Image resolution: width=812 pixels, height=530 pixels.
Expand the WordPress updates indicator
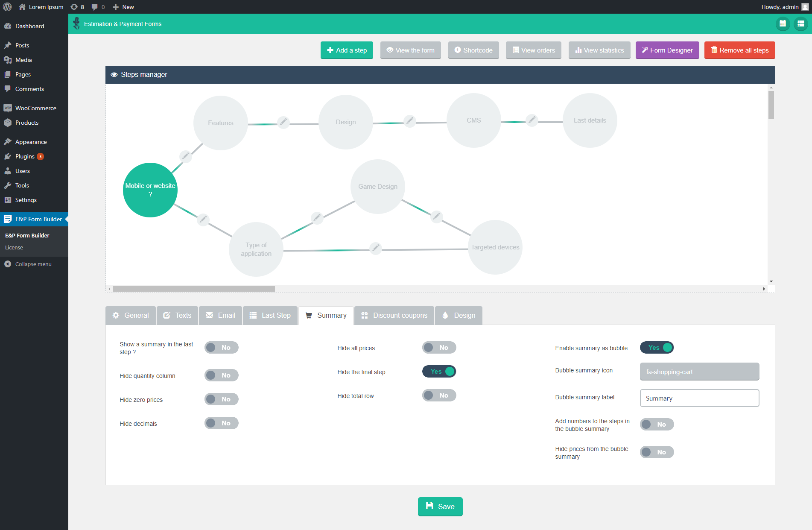click(78, 7)
